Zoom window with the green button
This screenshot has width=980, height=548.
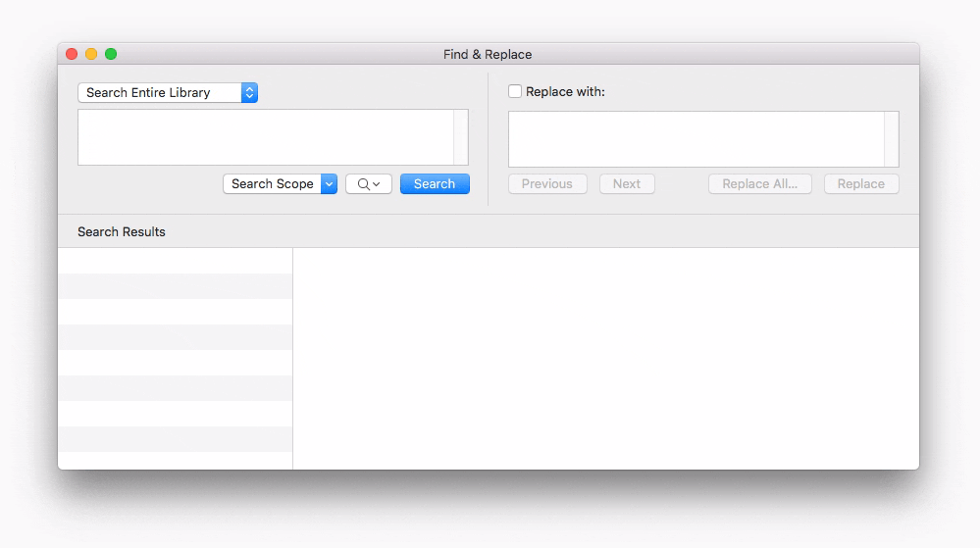pos(111,54)
